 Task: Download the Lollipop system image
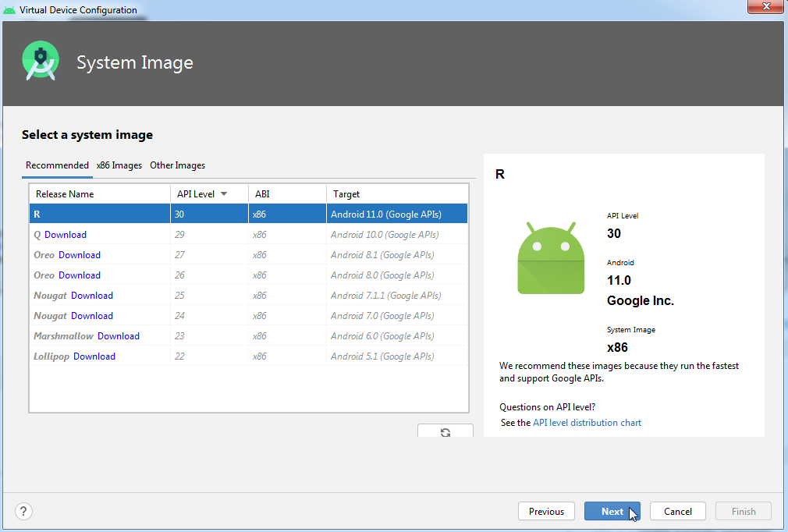pos(94,356)
